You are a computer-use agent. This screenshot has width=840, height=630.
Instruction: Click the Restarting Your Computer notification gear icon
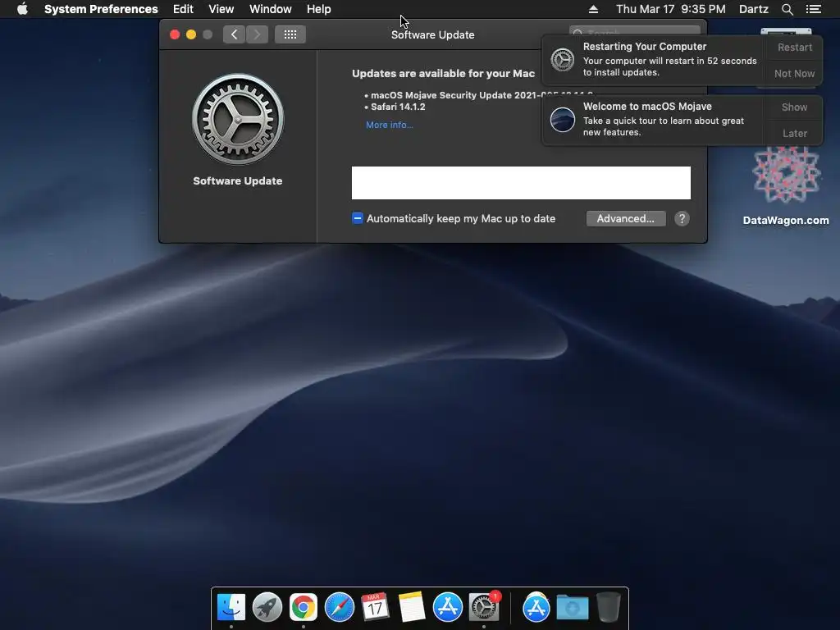[x=563, y=59]
